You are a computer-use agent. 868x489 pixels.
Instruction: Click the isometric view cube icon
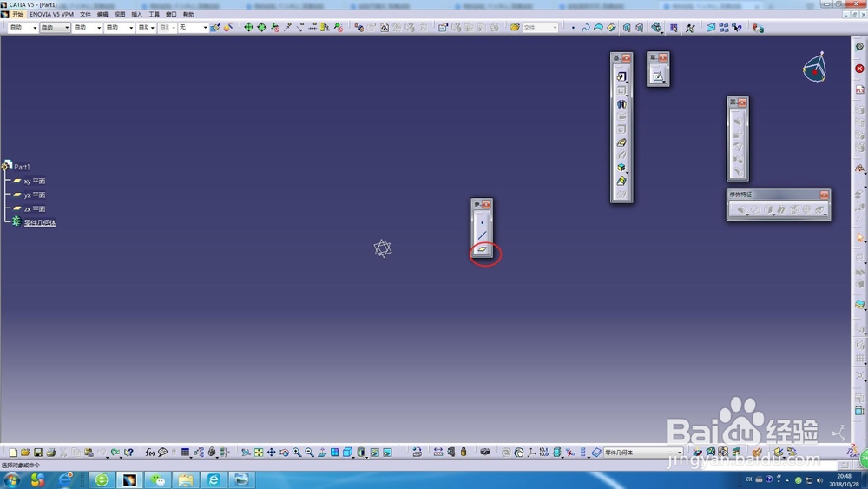[348, 453]
